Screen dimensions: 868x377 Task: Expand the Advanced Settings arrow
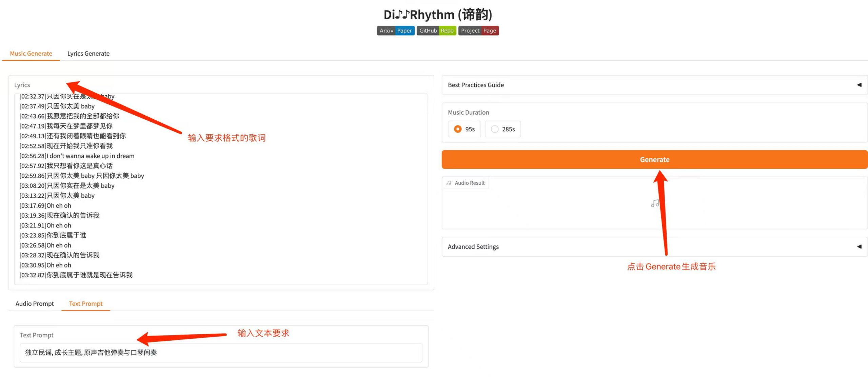[x=859, y=246]
